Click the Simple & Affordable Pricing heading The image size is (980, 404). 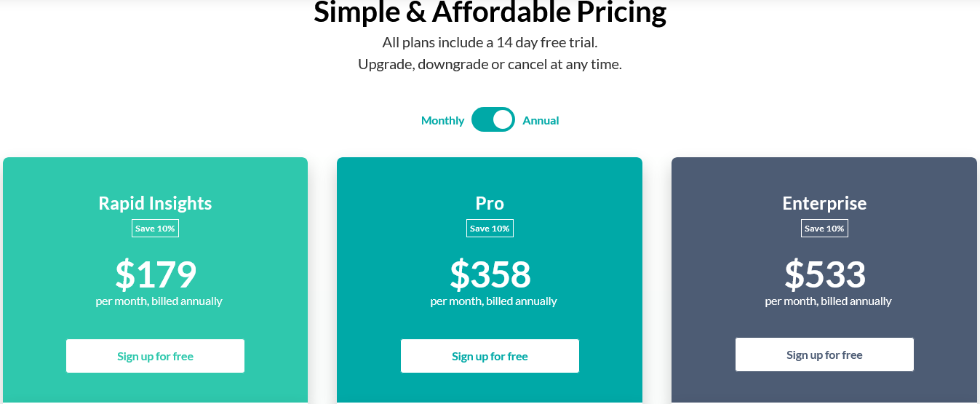tap(490, 12)
